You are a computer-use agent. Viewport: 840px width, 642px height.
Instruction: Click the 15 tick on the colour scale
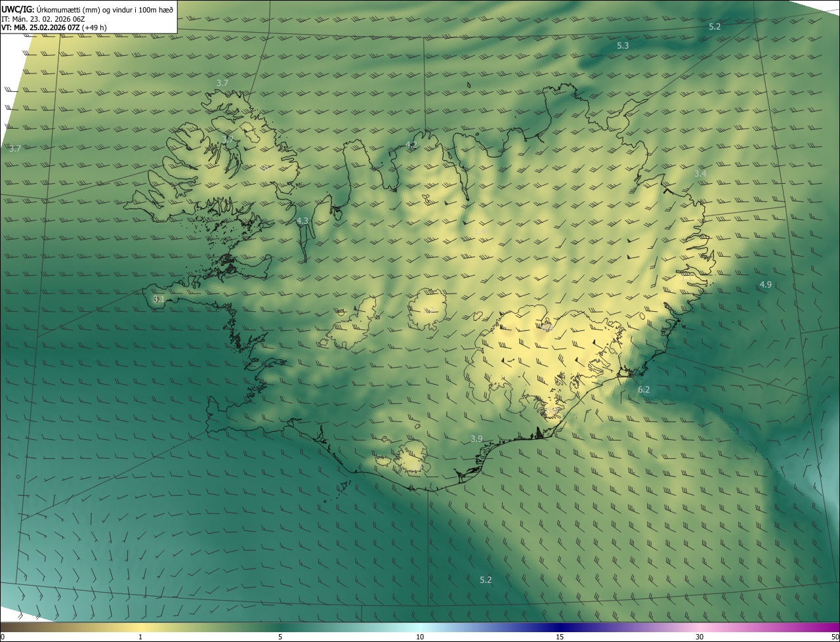tap(560, 637)
